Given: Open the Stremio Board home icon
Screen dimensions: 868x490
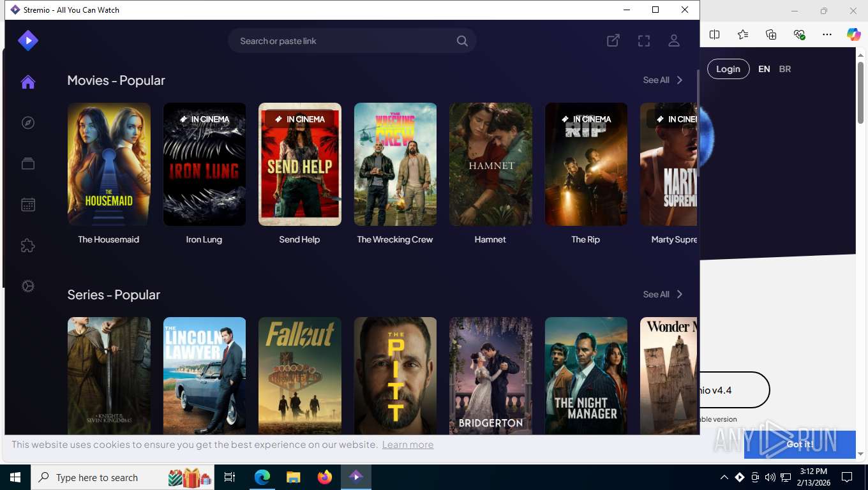Looking at the screenshot, I should tap(27, 82).
